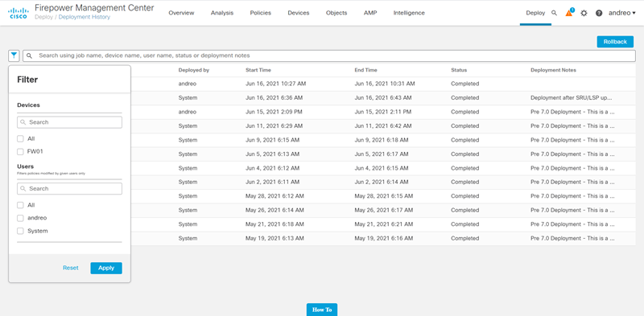Check the Users All checkbox
The height and width of the screenshot is (316, 644).
coord(20,205)
